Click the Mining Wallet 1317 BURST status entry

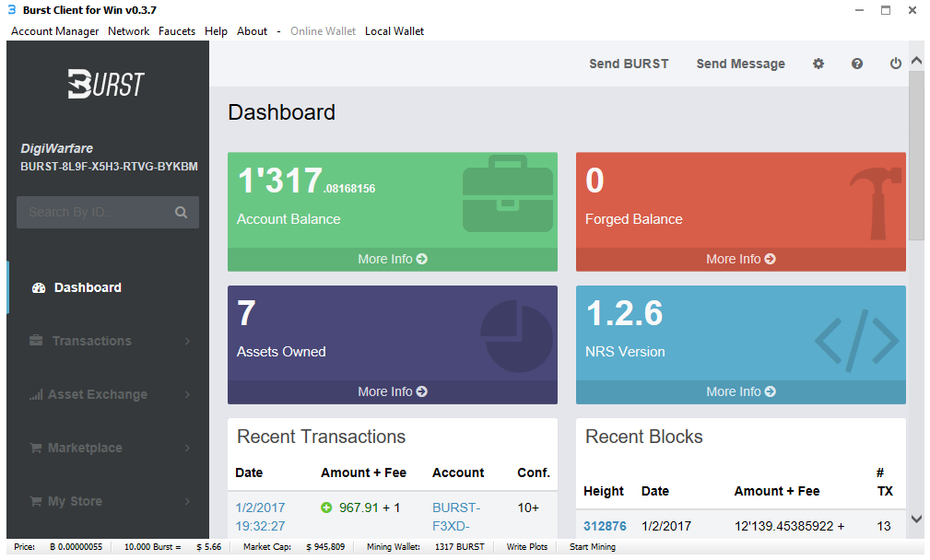tap(425, 547)
